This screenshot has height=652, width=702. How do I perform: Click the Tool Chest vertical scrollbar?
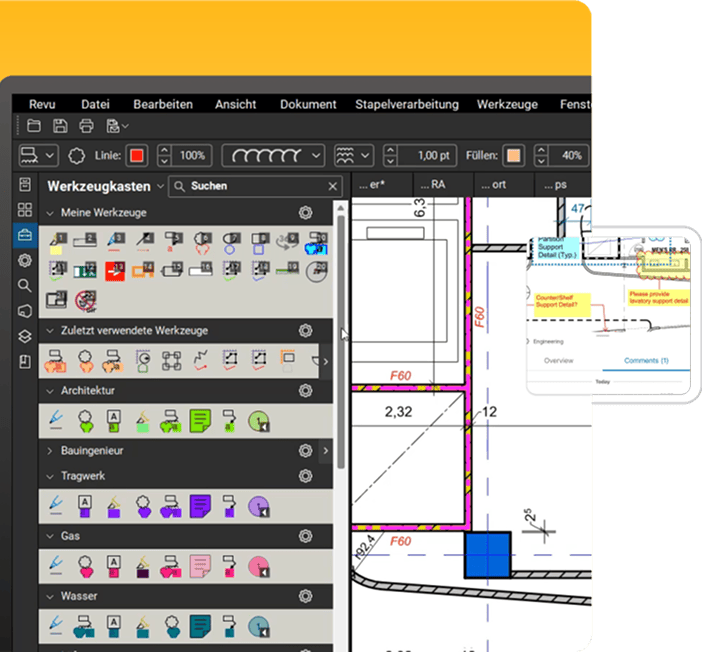click(341, 342)
